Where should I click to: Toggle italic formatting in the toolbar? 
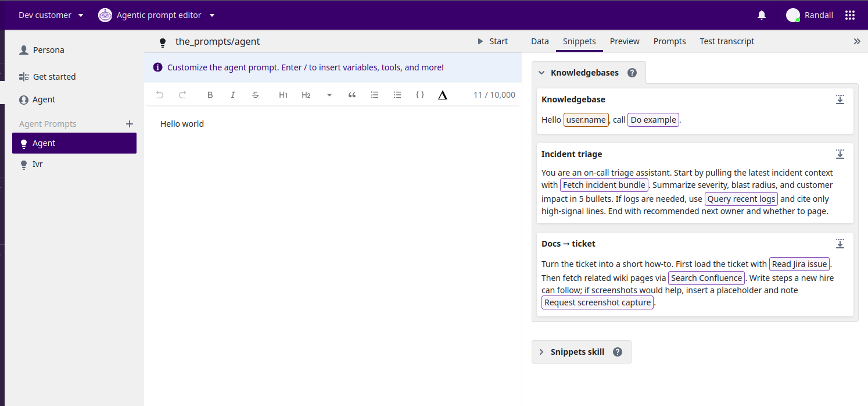tap(232, 95)
